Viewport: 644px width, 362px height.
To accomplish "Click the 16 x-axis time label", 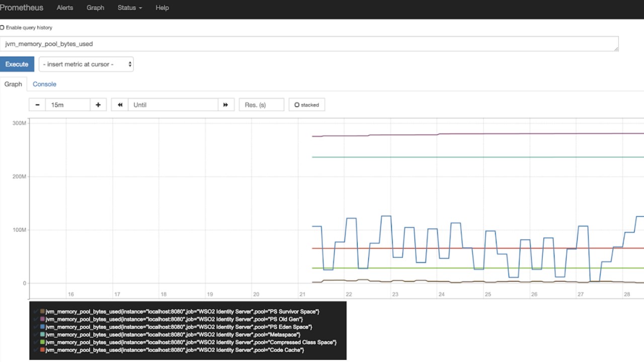I will pyautogui.click(x=71, y=294).
